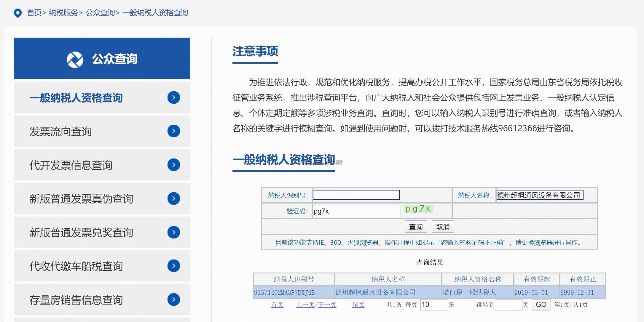The image size is (644, 322).
Task: Click arrow icon beside 存量房销售信息查询
Action: tap(173, 299)
